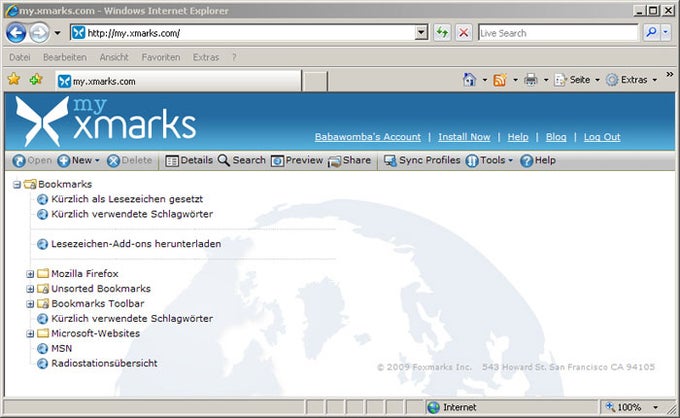The image size is (680, 418).
Task: Open the ? help menu
Action: click(x=234, y=57)
